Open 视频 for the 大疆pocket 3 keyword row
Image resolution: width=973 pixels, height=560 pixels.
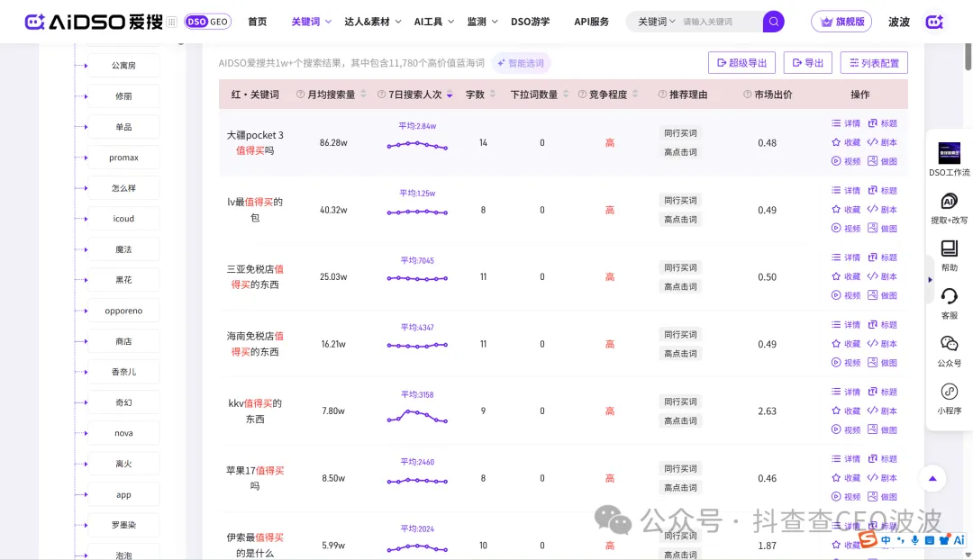845,162
